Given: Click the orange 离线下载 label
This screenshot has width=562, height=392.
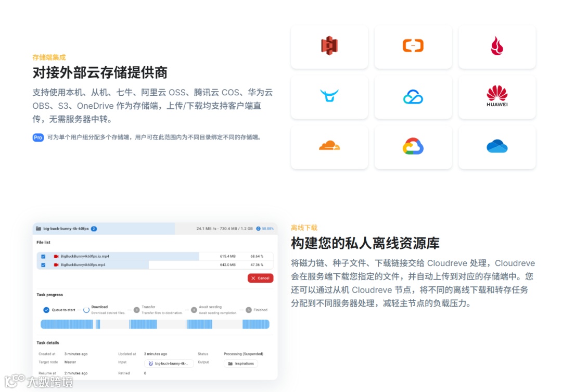Looking at the screenshot, I should [304, 227].
